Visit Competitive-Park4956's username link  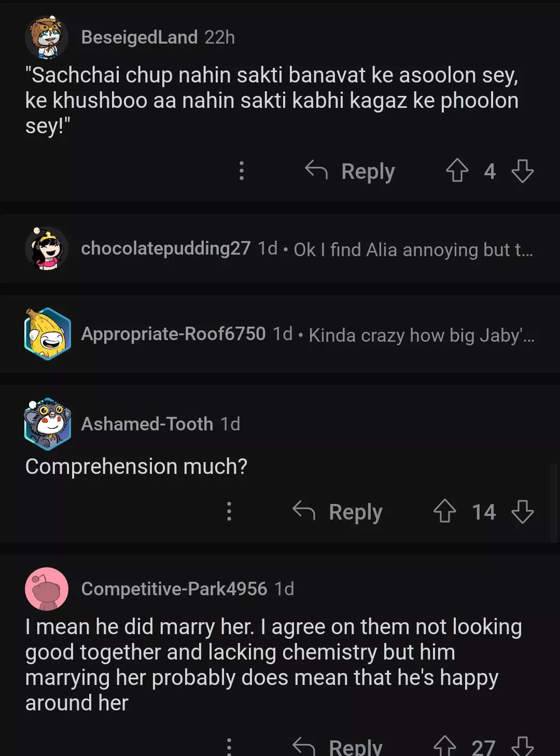(x=174, y=589)
